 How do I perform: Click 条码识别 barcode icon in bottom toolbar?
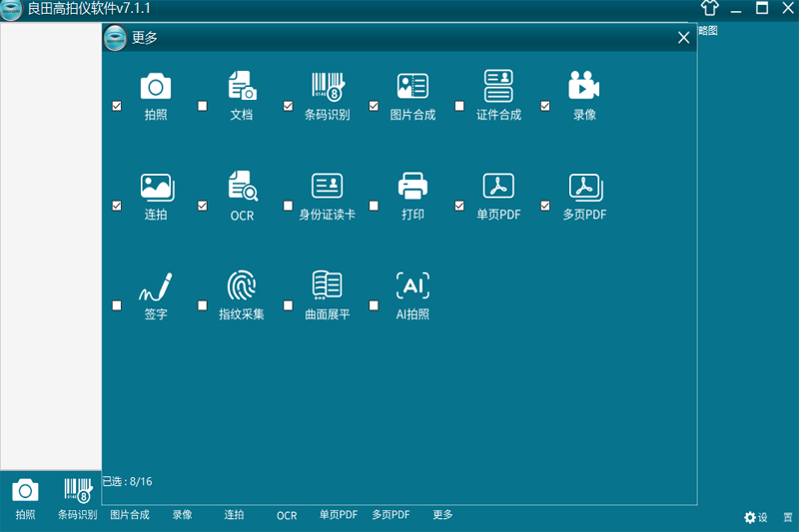(78, 490)
